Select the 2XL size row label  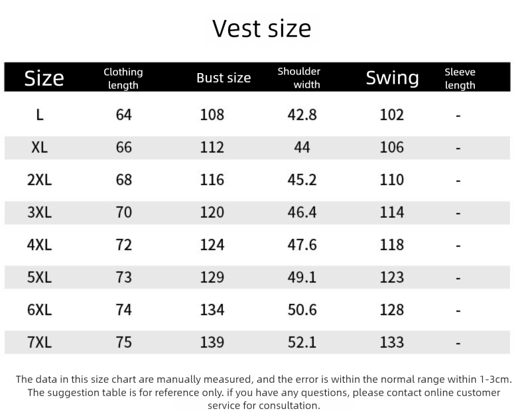coord(40,180)
